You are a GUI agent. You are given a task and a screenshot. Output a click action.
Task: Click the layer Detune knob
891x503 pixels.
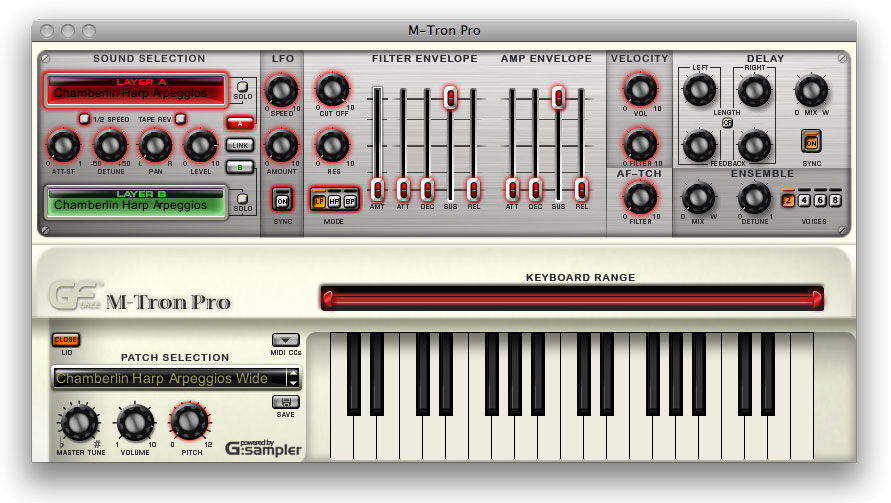coord(110,146)
